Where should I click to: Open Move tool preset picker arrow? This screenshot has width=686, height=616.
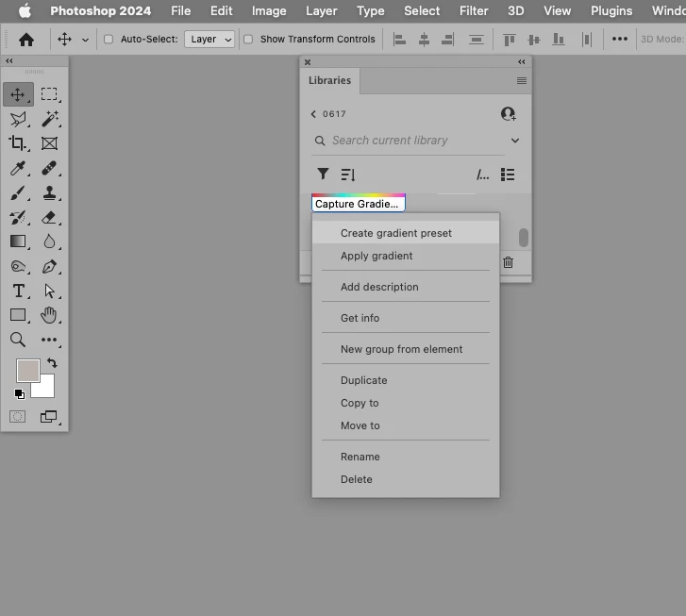tap(85, 40)
